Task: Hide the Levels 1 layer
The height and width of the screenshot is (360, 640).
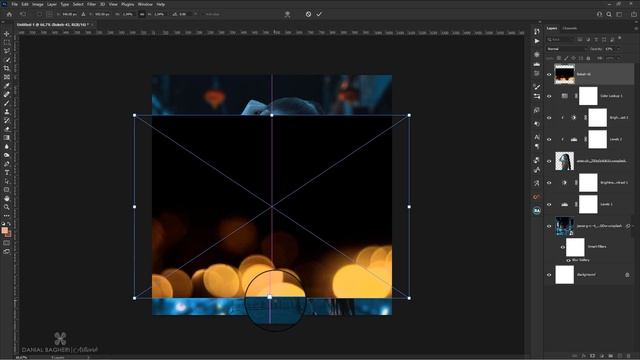Action: (549, 204)
